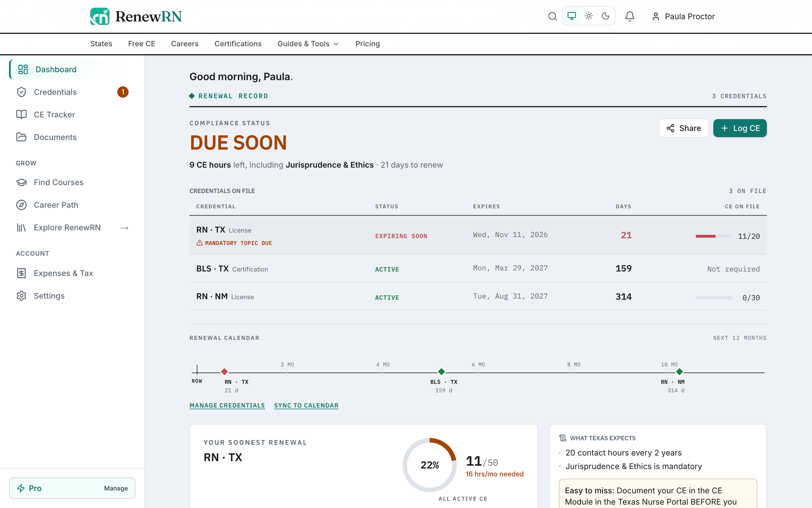Open notifications bell icon
The image size is (812, 508).
[630, 16]
